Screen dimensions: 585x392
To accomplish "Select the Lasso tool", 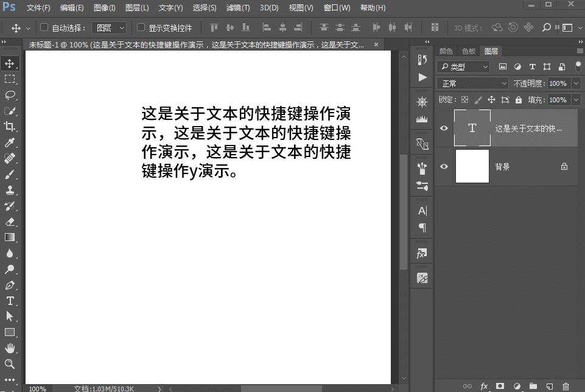I will (x=10, y=95).
